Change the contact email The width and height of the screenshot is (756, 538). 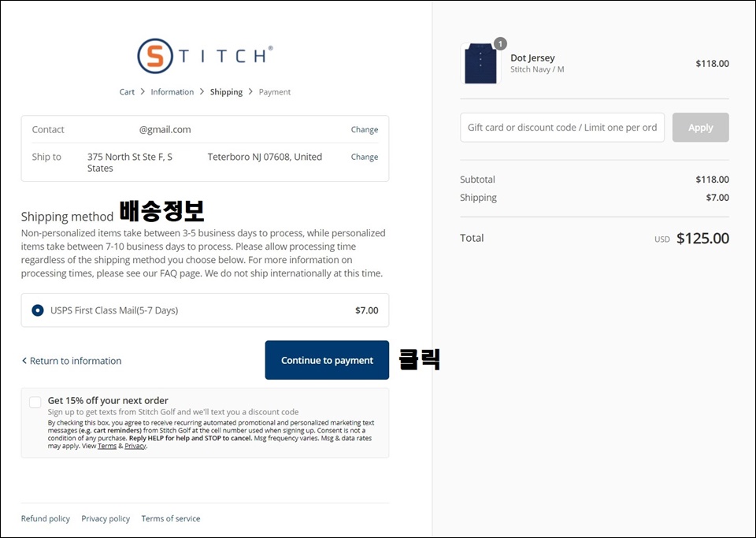[x=365, y=130]
